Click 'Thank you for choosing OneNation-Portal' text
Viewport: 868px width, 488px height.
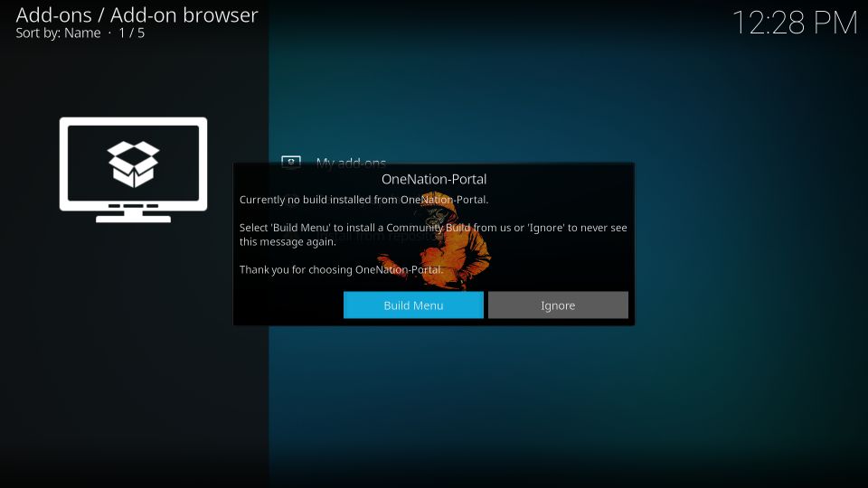pos(342,269)
